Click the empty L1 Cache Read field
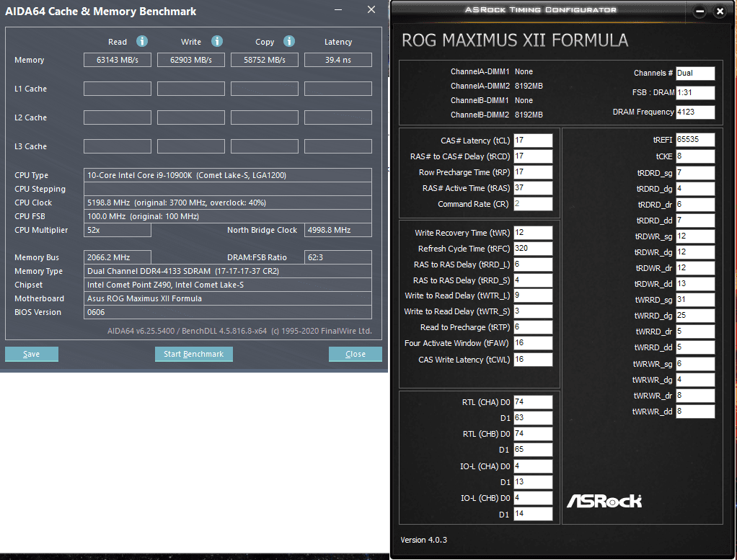 (x=118, y=89)
